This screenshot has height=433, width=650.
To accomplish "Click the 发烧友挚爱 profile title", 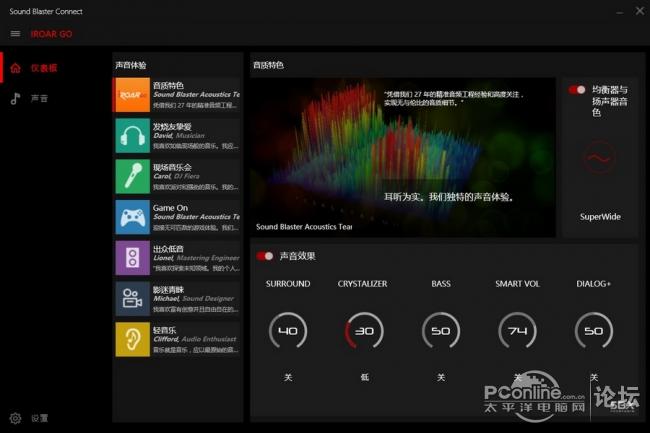I will [x=172, y=126].
